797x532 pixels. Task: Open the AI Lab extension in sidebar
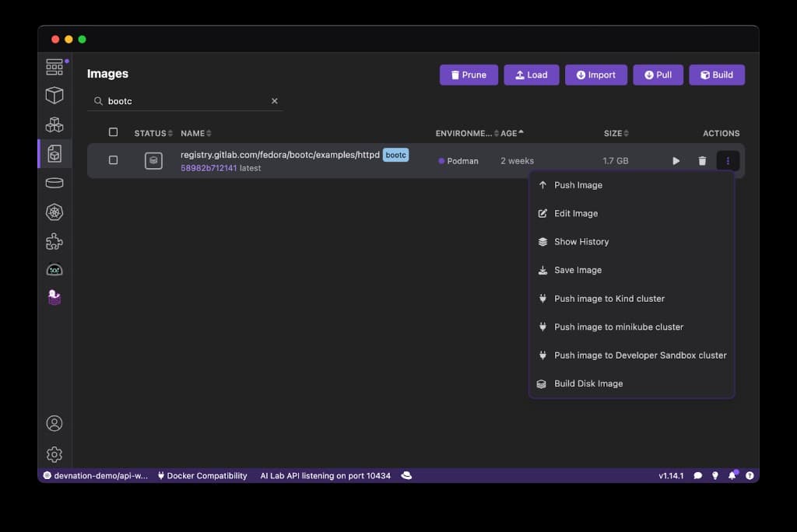54,269
